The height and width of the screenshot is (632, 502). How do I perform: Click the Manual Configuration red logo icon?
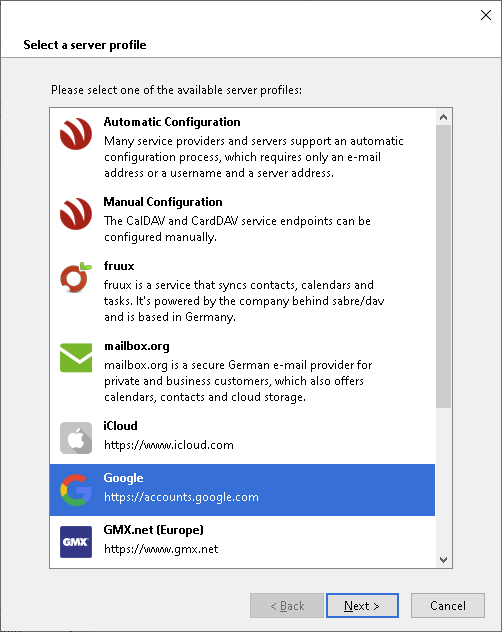click(x=76, y=214)
